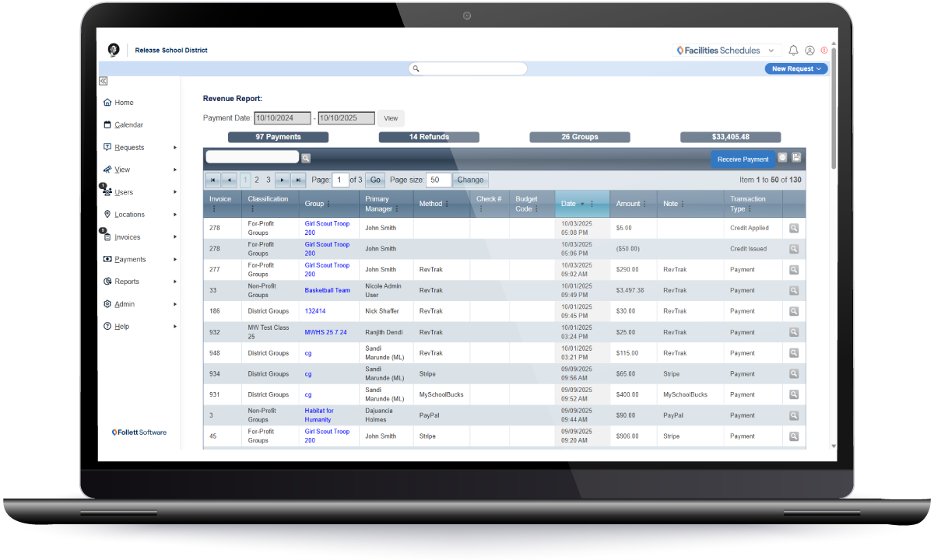Open the user profile icon
Image resolution: width=934 pixels, height=560 pixels.
click(x=809, y=51)
